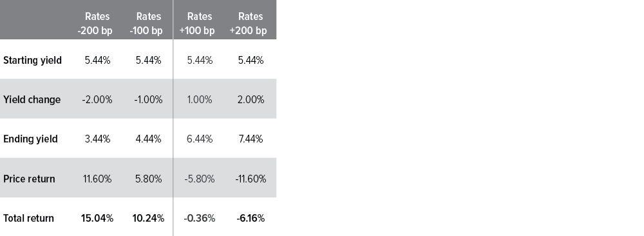
Task: Click the 10.24% total return value
Action: pos(148,219)
